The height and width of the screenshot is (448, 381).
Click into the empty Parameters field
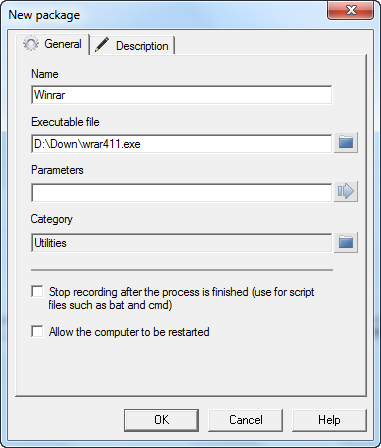pyautogui.click(x=182, y=192)
